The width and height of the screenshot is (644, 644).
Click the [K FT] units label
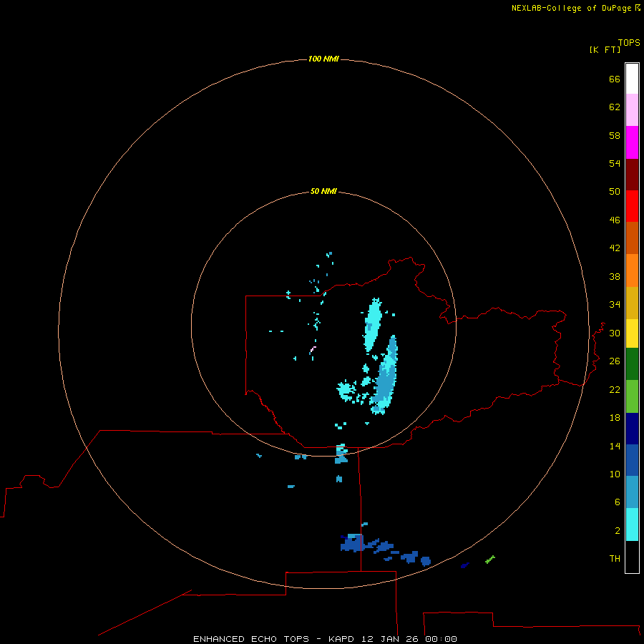(605, 49)
